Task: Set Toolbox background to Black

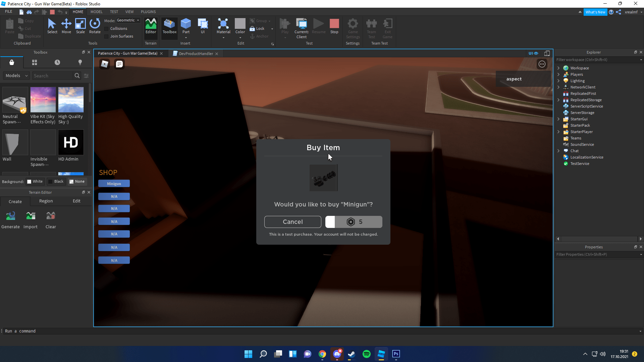Action: (56, 181)
